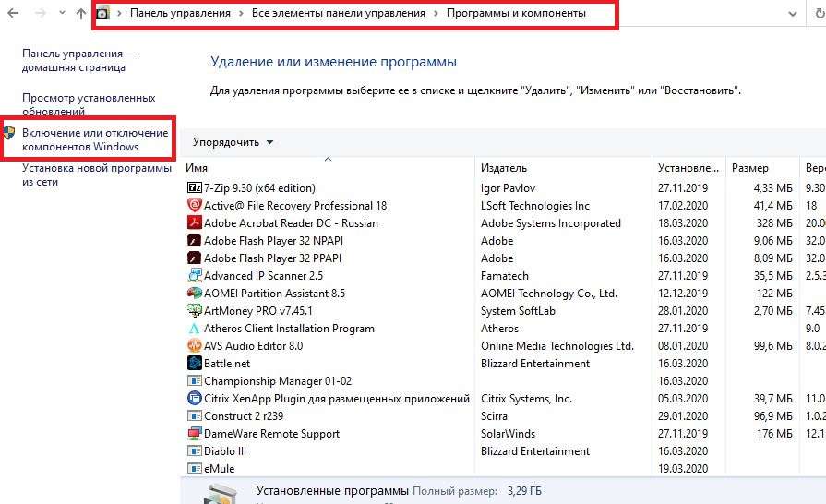Click the Up arrow navigation button
Screen dimensions: 826x504
[81, 14]
